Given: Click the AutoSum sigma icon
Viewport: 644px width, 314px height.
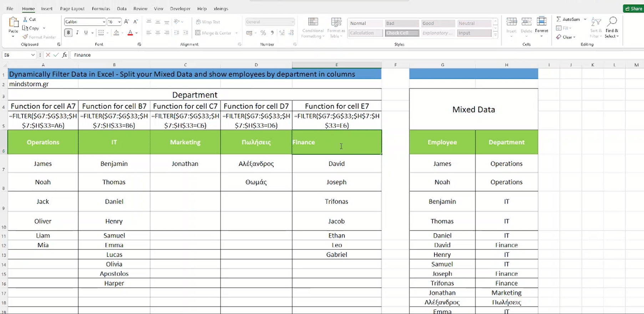Looking at the screenshot, I should pos(559,19).
